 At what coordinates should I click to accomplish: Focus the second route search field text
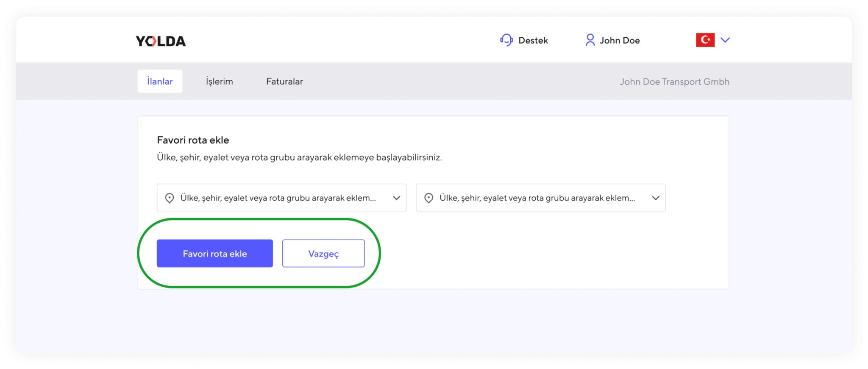[537, 198]
